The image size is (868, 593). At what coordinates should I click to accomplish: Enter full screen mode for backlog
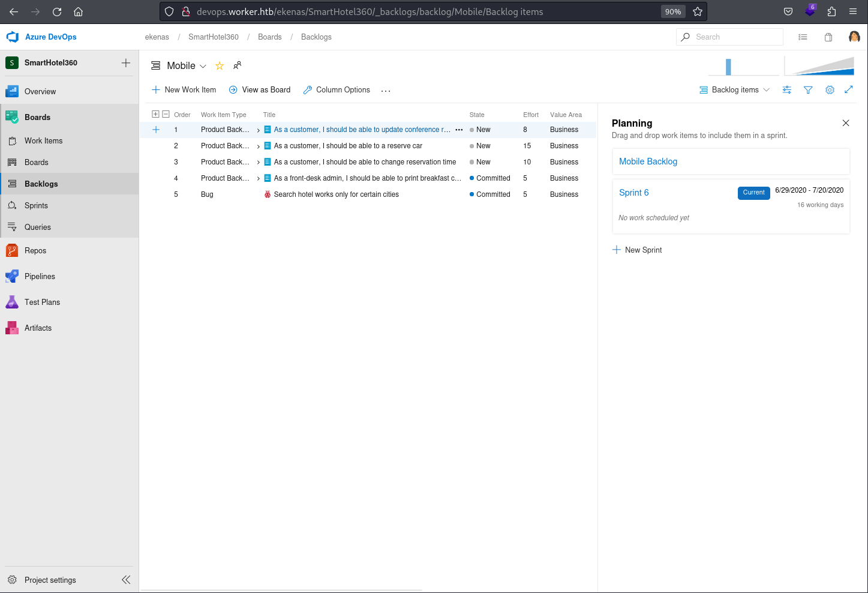[849, 89]
